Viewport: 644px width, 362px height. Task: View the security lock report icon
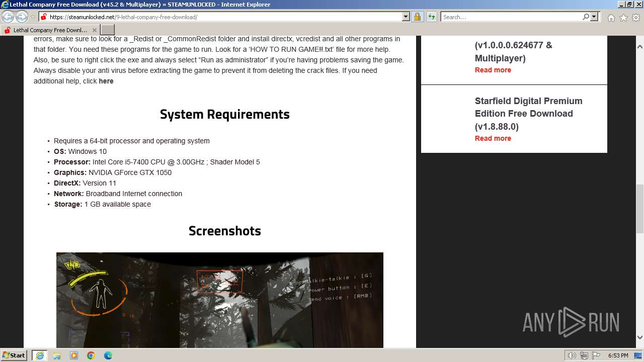[x=417, y=17]
